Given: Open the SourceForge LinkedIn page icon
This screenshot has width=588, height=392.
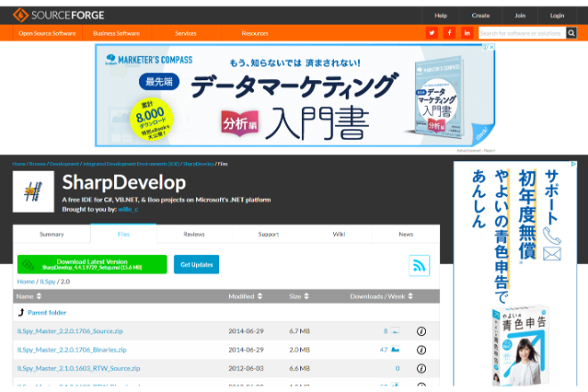Looking at the screenshot, I should point(467,33).
